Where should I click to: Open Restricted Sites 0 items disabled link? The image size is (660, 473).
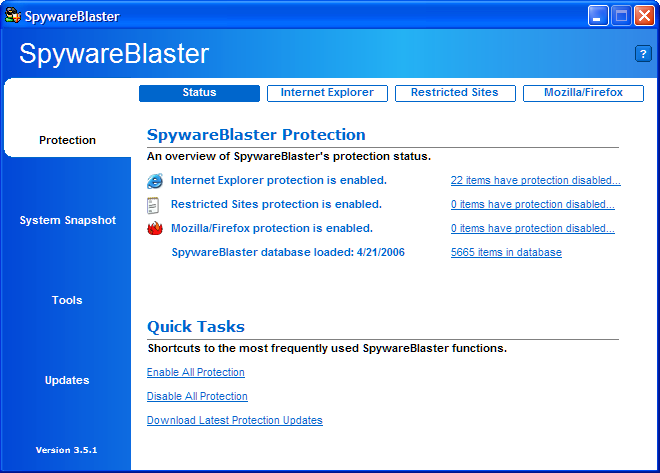click(x=532, y=204)
